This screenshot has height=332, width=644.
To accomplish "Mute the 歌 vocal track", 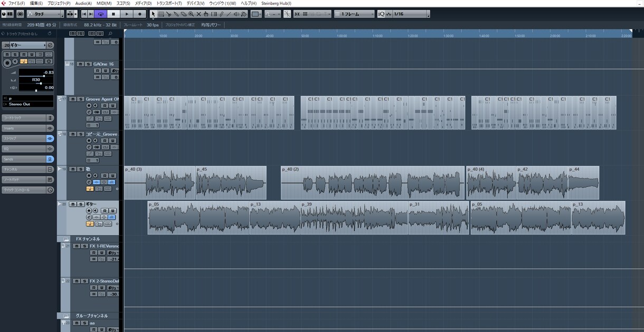I will click(x=73, y=169).
